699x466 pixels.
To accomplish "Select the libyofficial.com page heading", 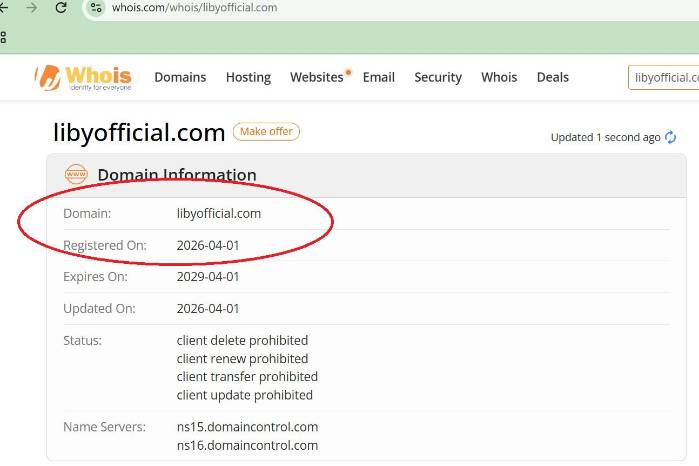I will click(139, 133).
